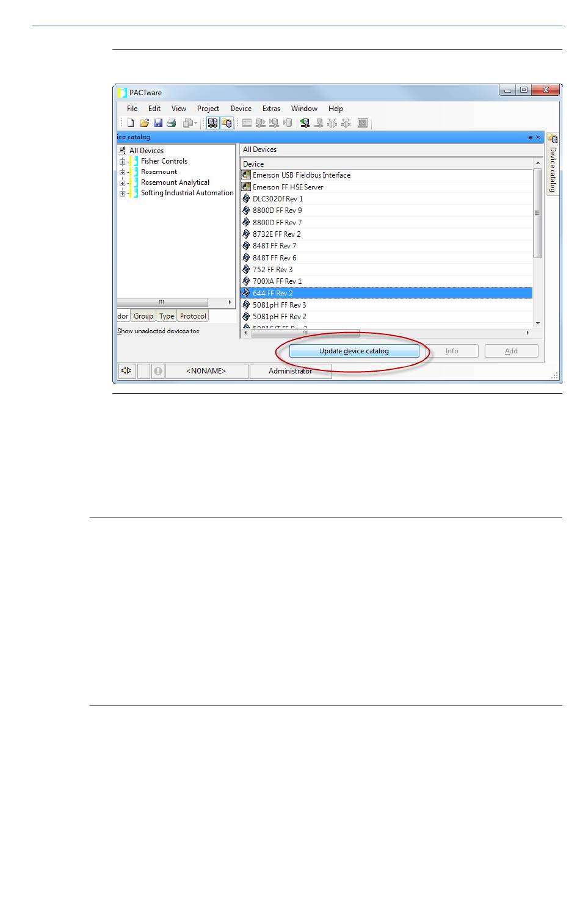Select 5081pH FF Rev 3 device
This screenshot has width=580, height=924.
click(386, 305)
